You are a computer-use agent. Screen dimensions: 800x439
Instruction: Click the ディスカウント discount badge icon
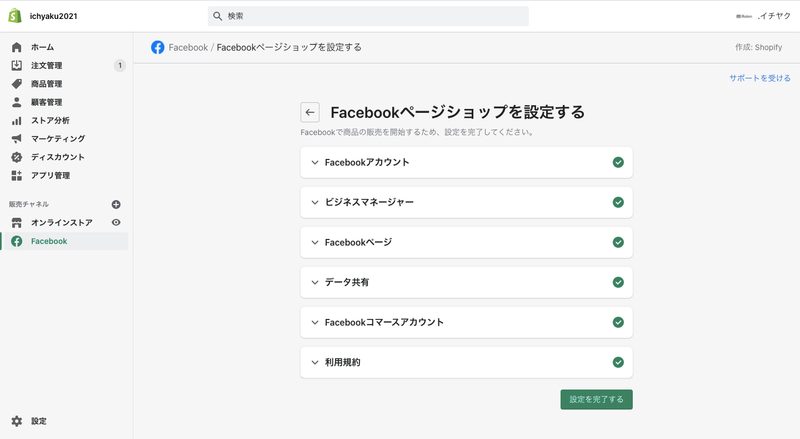pos(16,157)
